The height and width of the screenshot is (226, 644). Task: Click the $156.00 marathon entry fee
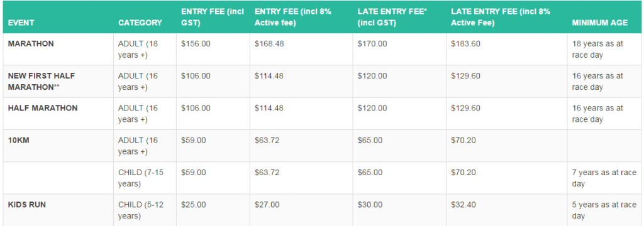coord(196,43)
